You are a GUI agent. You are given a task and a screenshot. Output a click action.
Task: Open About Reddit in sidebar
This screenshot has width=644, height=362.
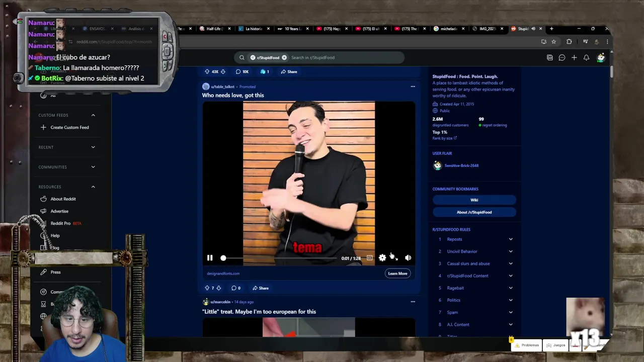point(63,199)
